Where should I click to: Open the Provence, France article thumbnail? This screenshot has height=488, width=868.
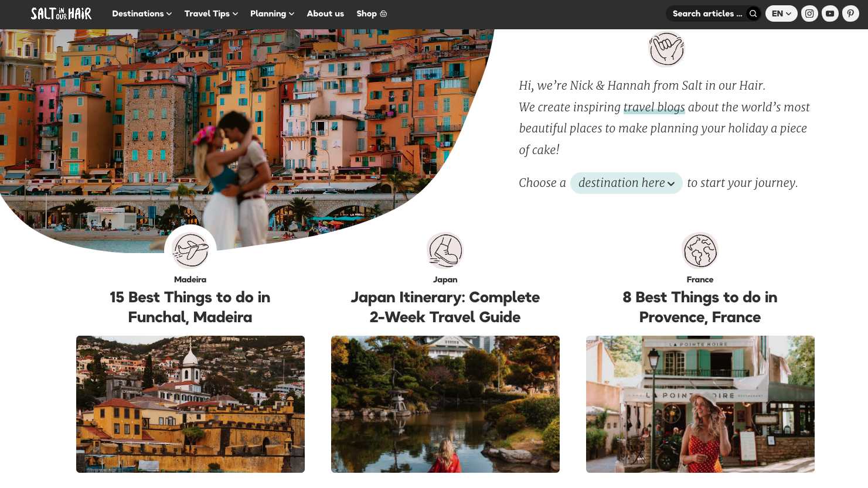(x=700, y=404)
